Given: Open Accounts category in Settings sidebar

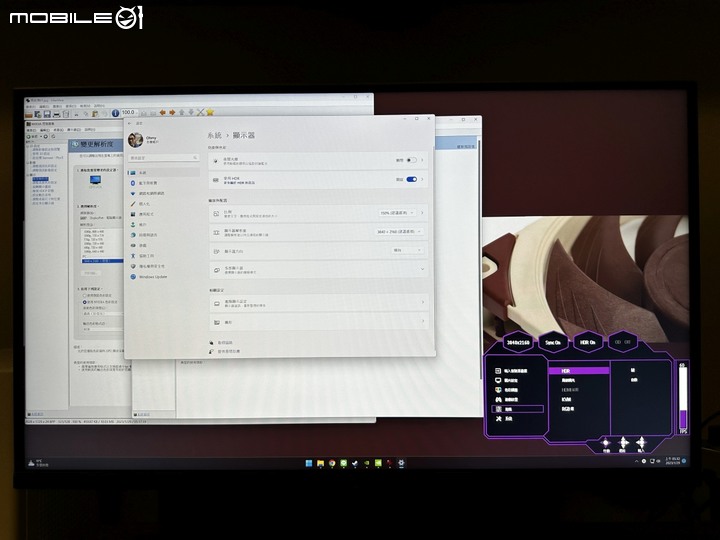Looking at the screenshot, I should coord(163,225).
